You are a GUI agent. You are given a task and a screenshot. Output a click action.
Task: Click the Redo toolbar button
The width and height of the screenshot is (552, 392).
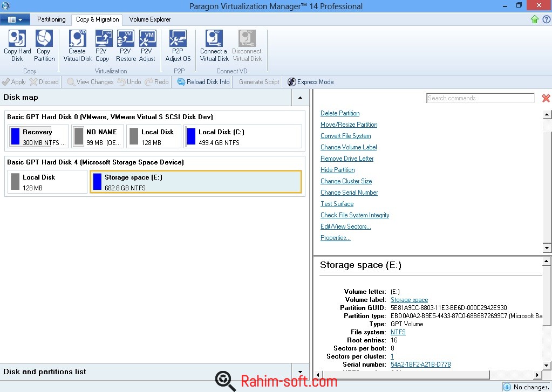tap(156, 82)
